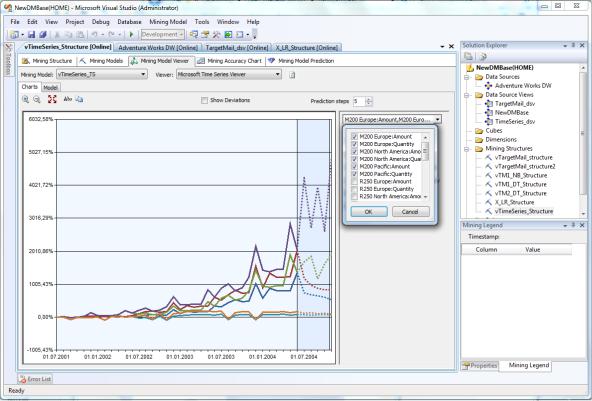Click the Cut toolbar icon
The width and height of the screenshot is (592, 401).
click(x=57, y=35)
